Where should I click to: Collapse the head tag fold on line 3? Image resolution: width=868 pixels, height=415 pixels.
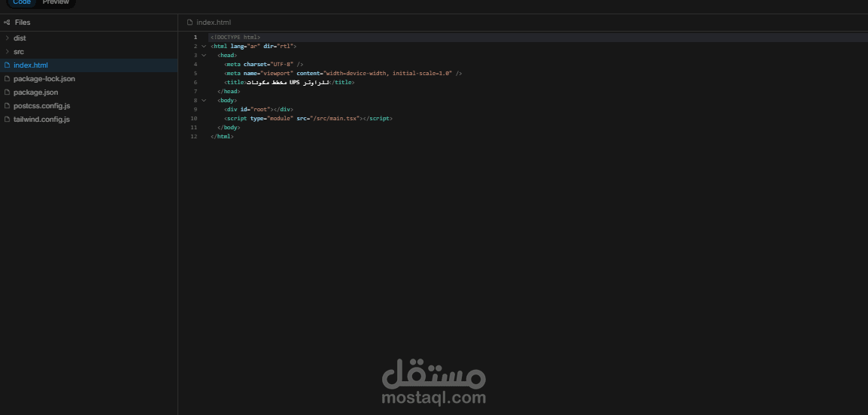(204, 56)
